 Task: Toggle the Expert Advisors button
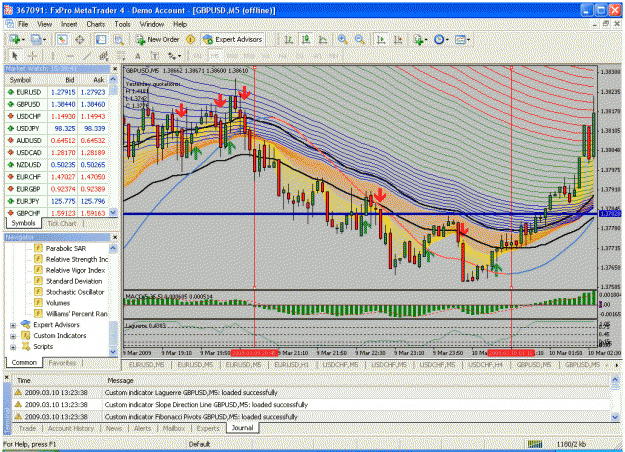point(233,39)
